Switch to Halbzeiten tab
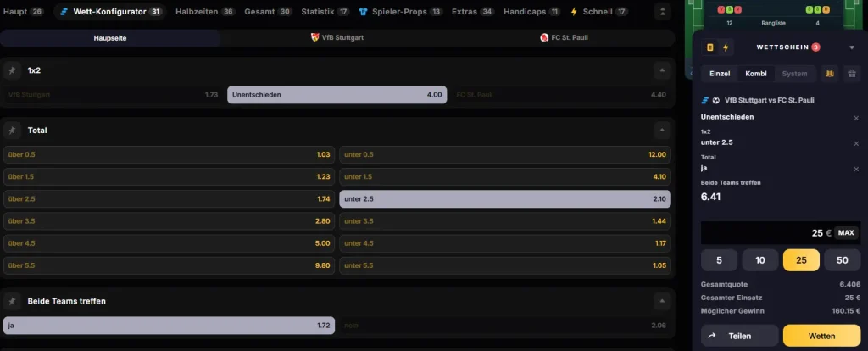Screen dimensions: 868x351 pyautogui.click(x=205, y=12)
